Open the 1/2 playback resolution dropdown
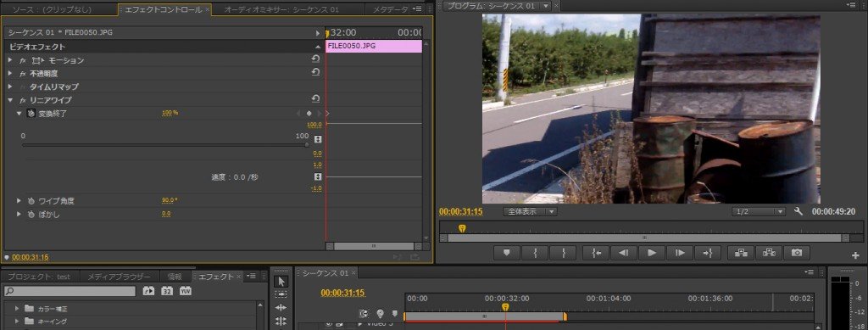Viewport: 868px width, 330px height. [759, 211]
